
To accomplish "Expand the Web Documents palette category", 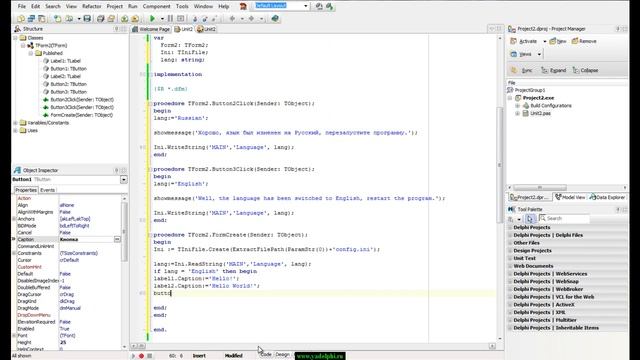I will click(x=510, y=266).
